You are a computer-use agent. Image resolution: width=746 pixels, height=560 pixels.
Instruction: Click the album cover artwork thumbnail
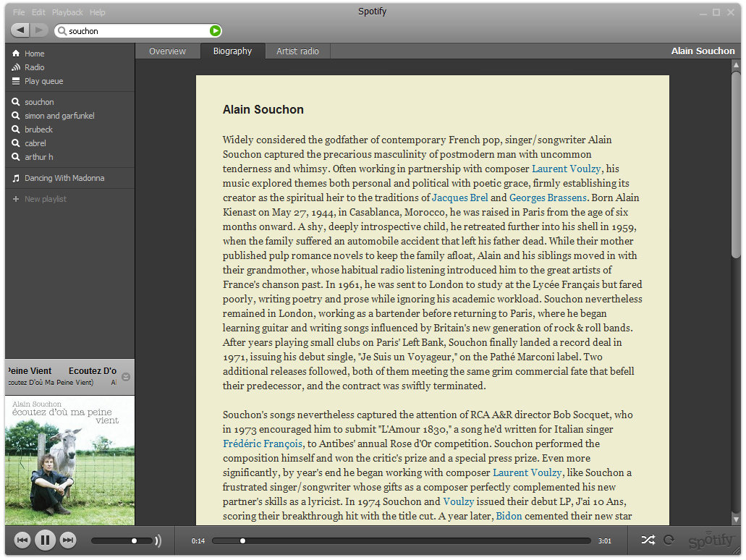70,461
